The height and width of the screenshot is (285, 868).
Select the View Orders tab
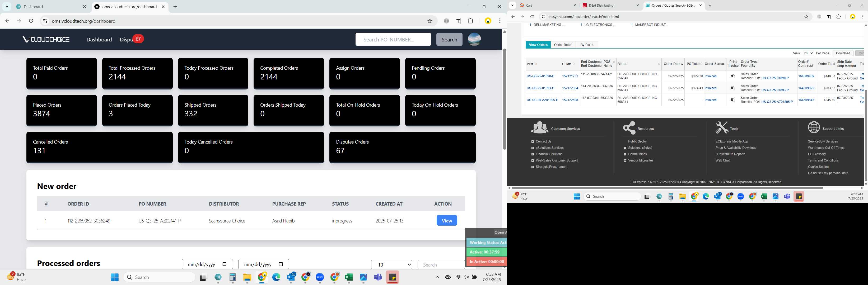538,45
